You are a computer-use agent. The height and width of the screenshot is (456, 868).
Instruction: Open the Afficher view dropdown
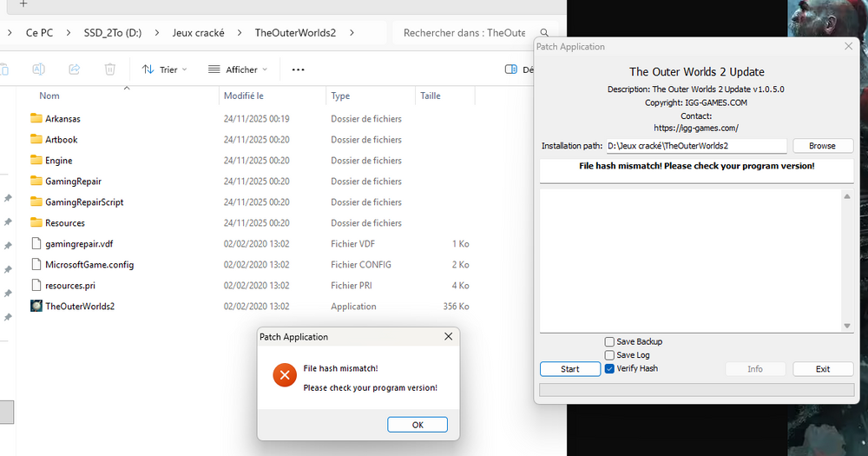coord(238,69)
